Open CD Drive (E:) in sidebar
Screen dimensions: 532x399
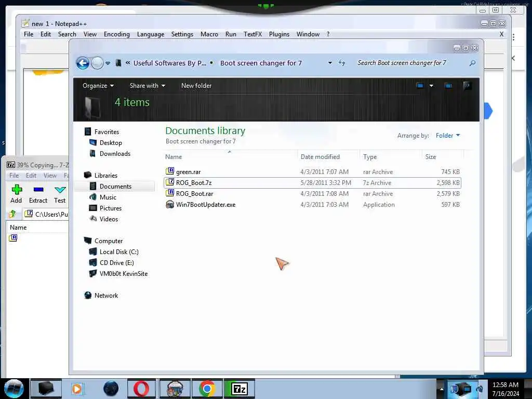[117, 262]
